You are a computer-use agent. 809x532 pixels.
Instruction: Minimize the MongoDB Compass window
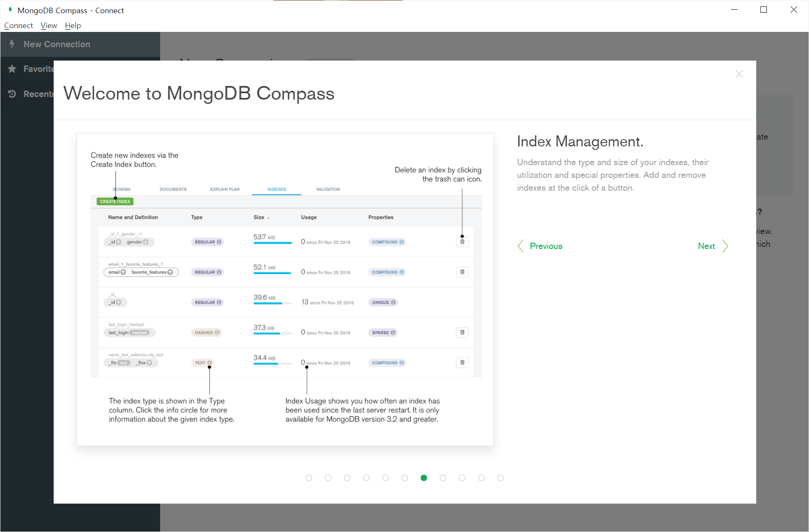734,9
